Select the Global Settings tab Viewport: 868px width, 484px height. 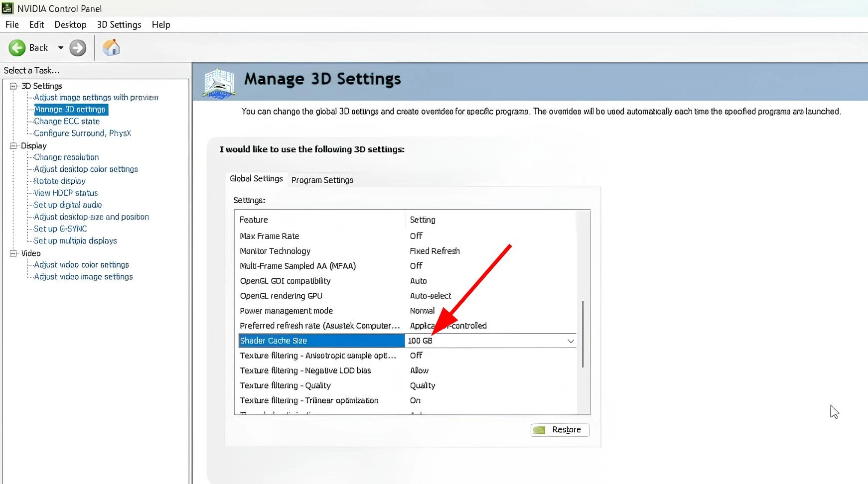tap(256, 179)
